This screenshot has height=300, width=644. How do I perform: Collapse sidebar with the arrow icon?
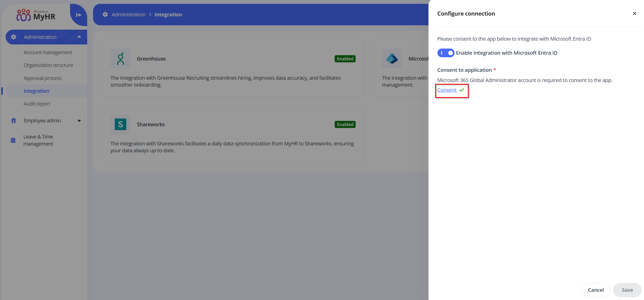(78, 15)
